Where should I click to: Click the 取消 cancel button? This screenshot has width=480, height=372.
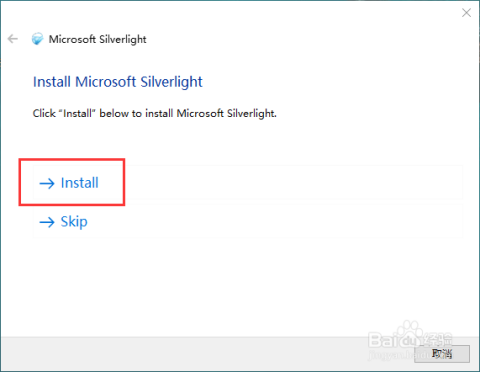point(442,354)
